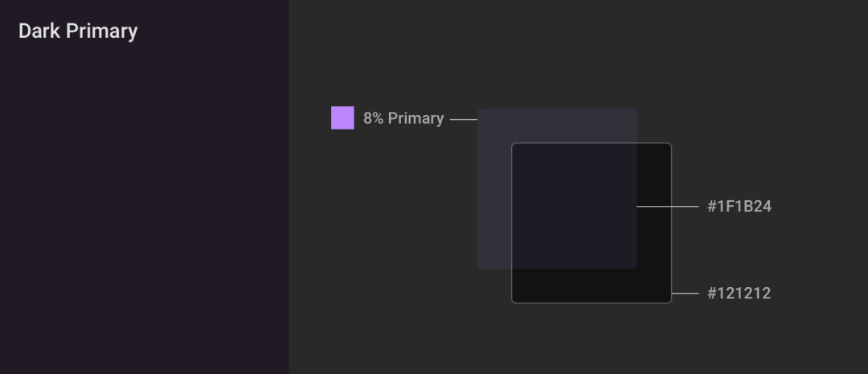Click the word "Primary" next to purple swatch

[x=416, y=118]
